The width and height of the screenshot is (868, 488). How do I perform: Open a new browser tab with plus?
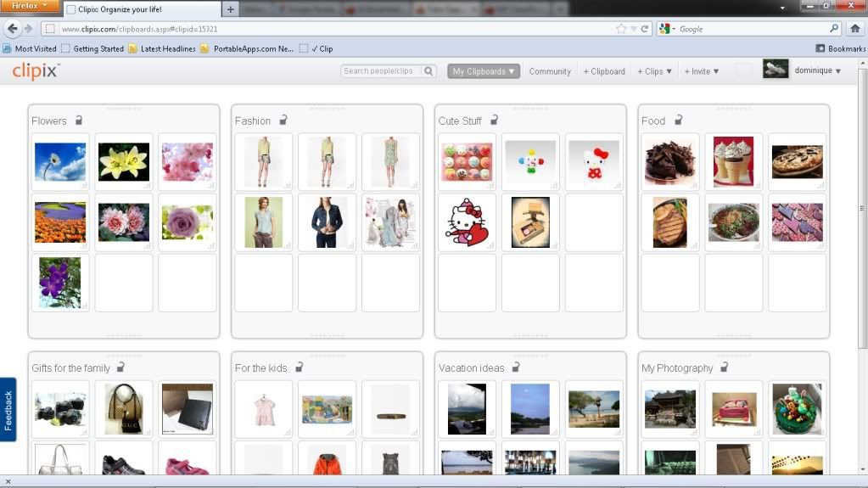coord(231,8)
